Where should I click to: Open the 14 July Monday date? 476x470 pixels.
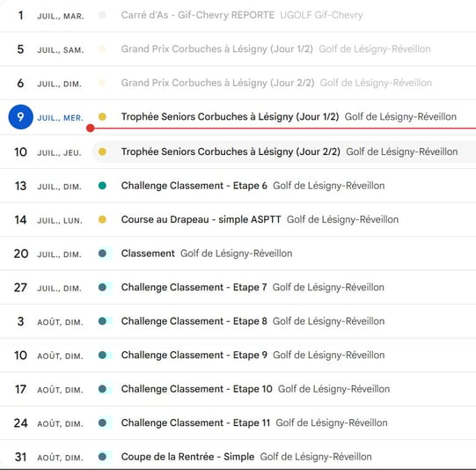pyautogui.click(x=20, y=220)
